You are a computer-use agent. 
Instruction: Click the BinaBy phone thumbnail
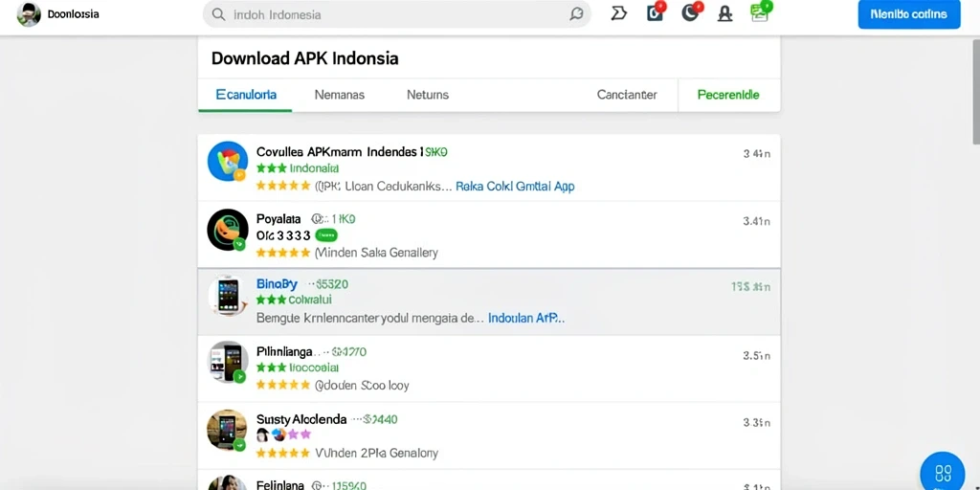(228, 295)
